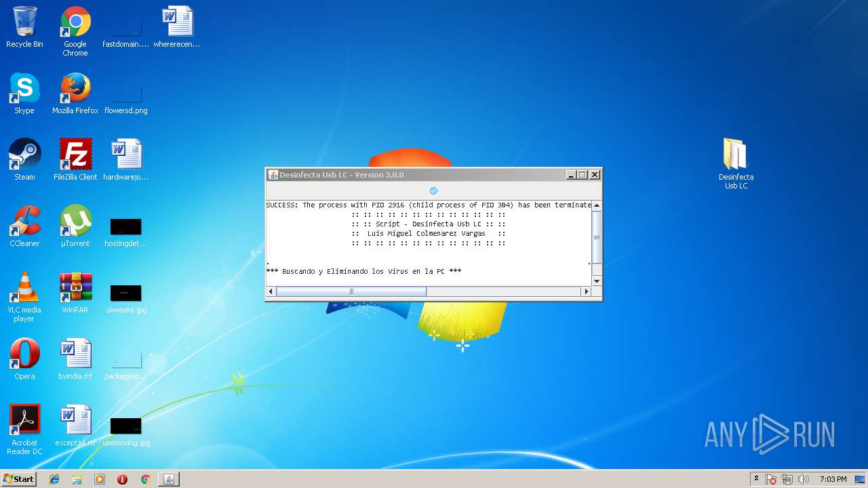Viewport: 868px width, 488px height.
Task: Launch Acrobat Reader DC shortcut
Action: point(24,430)
